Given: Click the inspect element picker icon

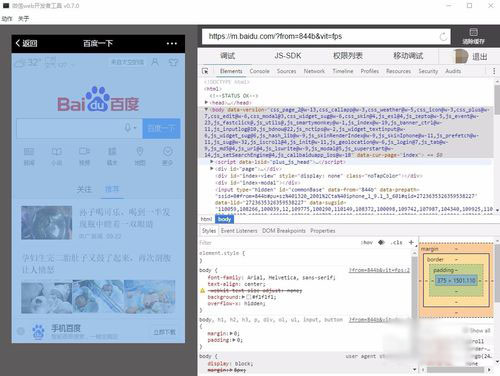Looking at the screenshot, I should click(x=205, y=71).
